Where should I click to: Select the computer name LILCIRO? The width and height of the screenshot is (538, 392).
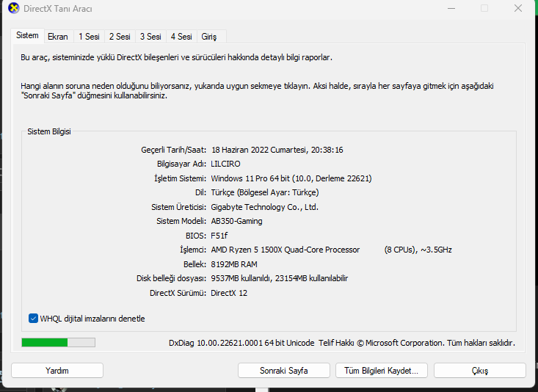225,164
